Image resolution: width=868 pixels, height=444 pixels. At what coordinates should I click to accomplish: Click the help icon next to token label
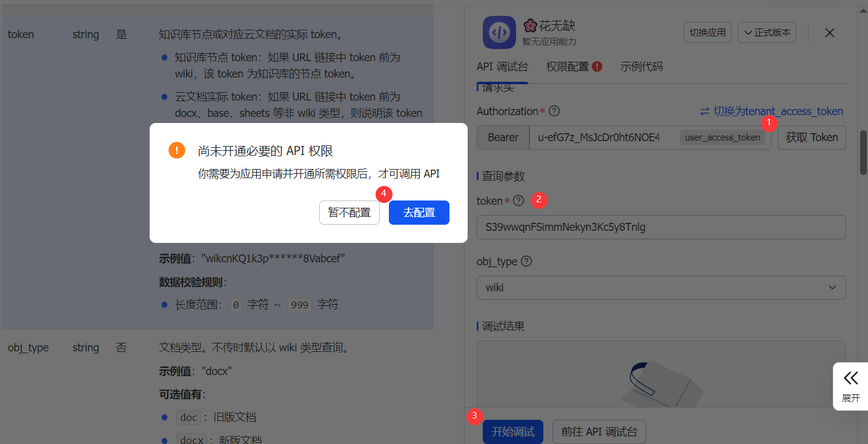click(x=518, y=200)
